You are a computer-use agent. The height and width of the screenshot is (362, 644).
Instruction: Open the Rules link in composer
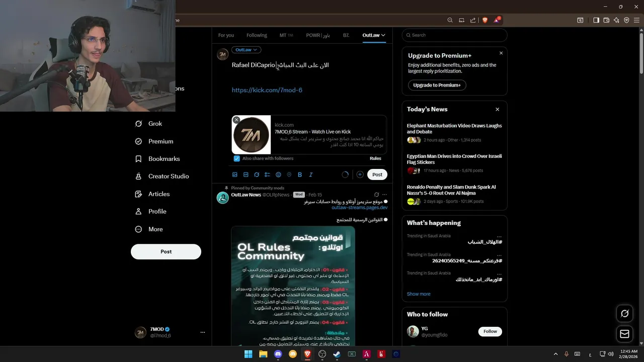[375, 158]
